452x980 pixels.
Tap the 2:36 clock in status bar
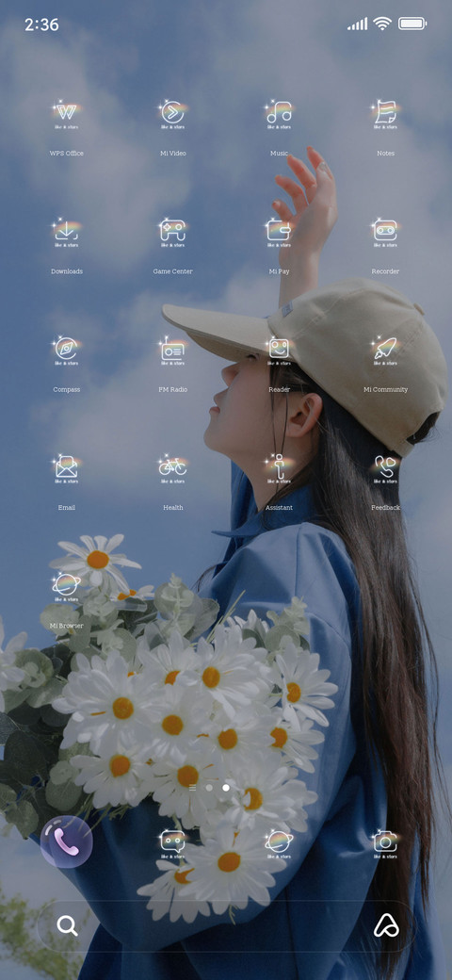pyautogui.click(x=41, y=24)
